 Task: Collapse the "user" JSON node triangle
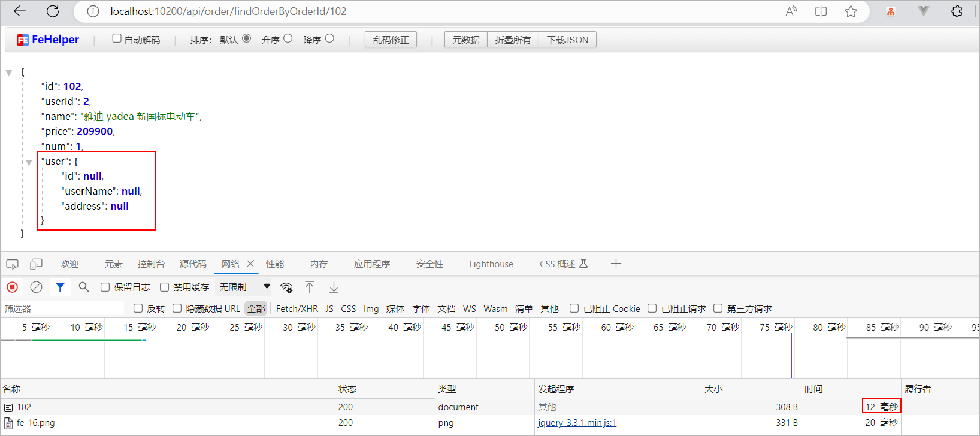29,162
